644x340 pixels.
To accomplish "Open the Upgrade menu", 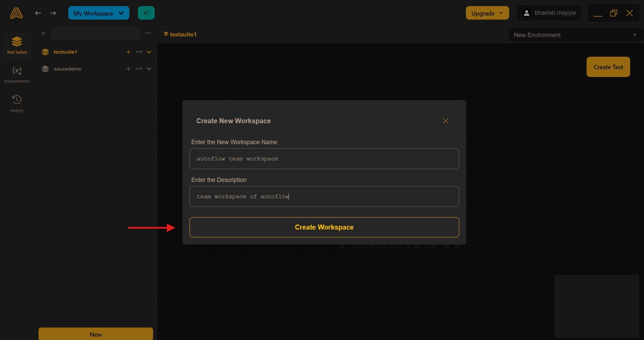I will point(487,13).
